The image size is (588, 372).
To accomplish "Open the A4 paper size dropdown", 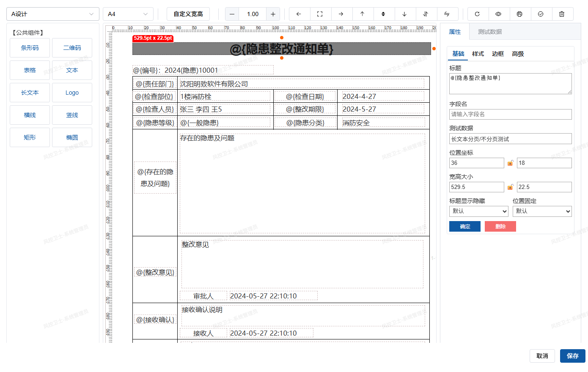I will tap(128, 14).
